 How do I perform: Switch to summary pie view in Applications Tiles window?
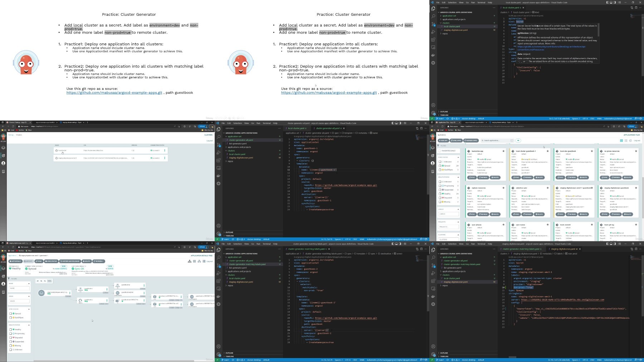pos(630,140)
